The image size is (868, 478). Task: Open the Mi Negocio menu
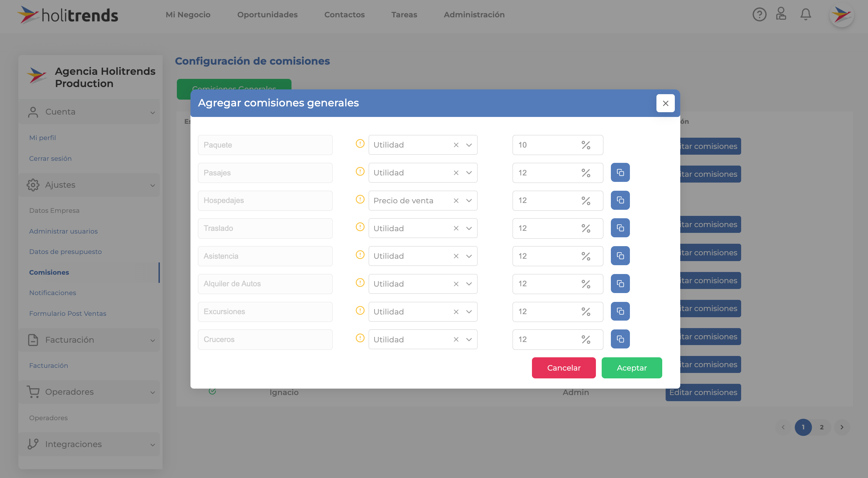[x=188, y=15]
